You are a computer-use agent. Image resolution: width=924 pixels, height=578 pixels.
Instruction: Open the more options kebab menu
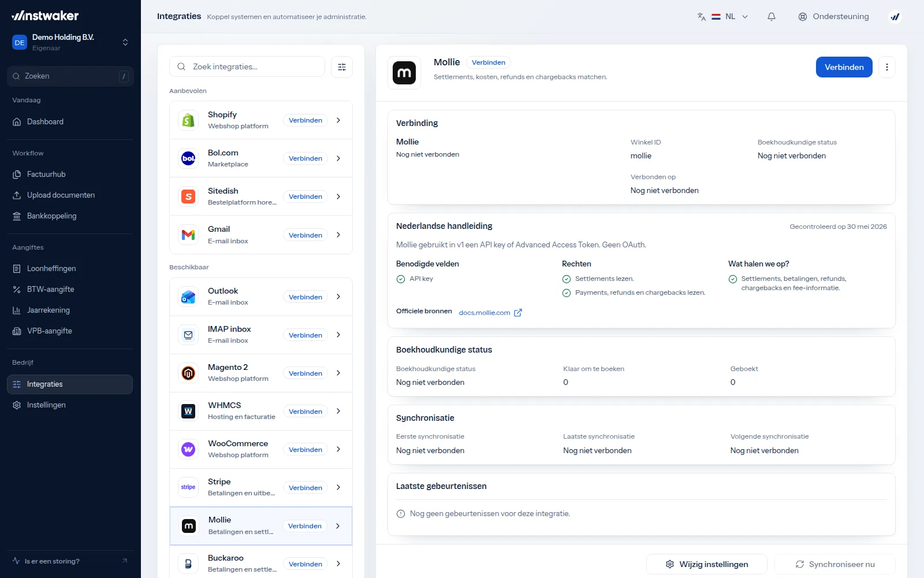[x=887, y=67]
